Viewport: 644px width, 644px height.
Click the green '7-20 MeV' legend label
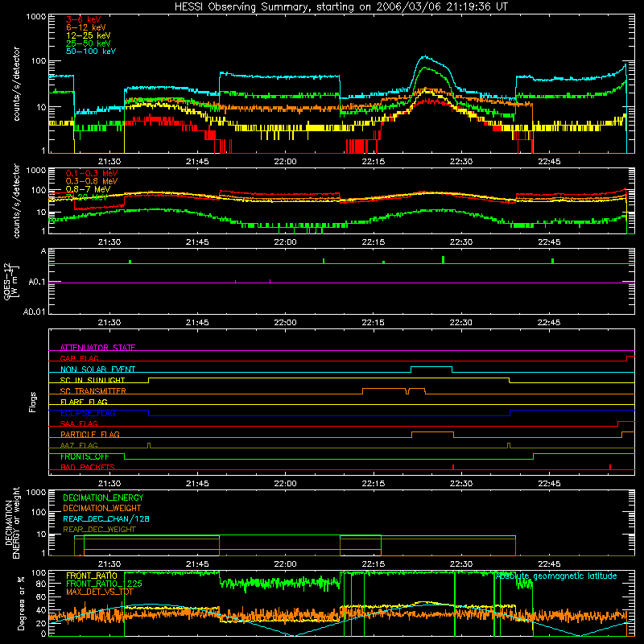87,197
